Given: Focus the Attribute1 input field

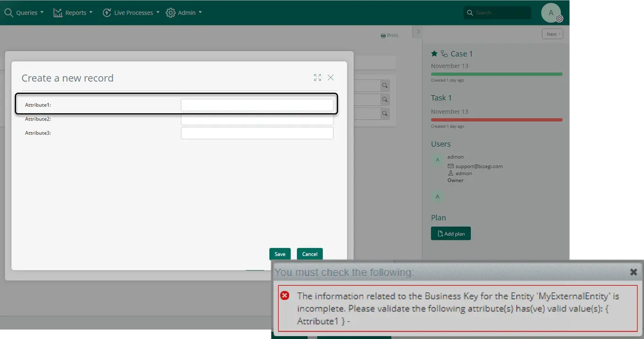Looking at the screenshot, I should [257, 105].
